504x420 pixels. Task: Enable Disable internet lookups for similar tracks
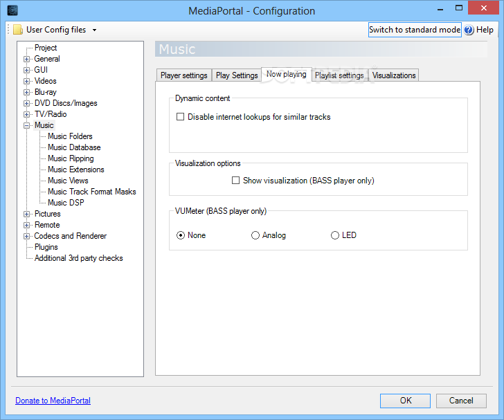point(180,117)
